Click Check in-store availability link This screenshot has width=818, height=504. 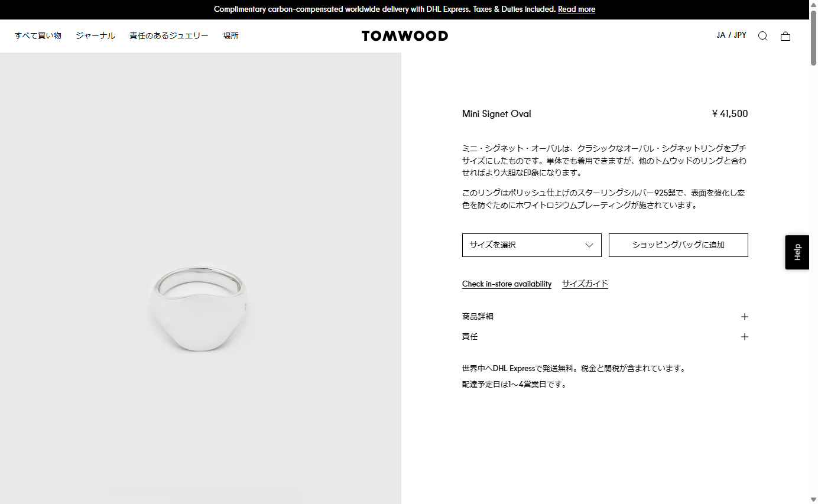point(507,284)
